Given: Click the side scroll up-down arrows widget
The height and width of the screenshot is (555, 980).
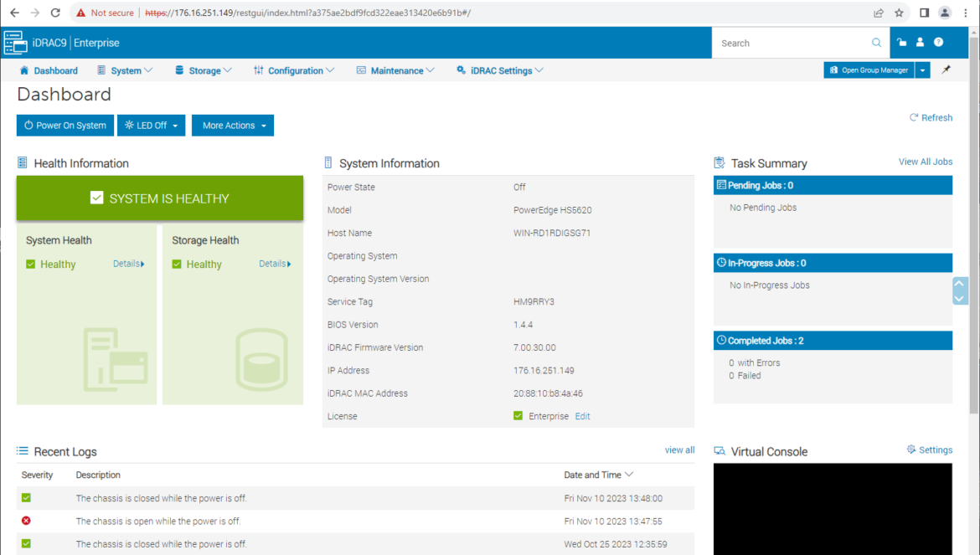Looking at the screenshot, I should tap(959, 291).
